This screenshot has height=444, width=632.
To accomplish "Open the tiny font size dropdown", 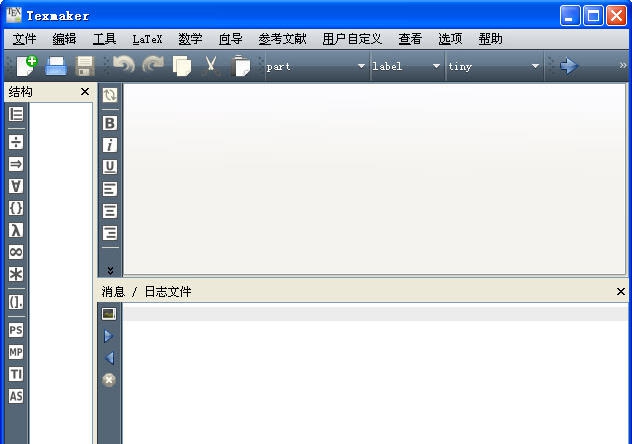I will coord(494,66).
